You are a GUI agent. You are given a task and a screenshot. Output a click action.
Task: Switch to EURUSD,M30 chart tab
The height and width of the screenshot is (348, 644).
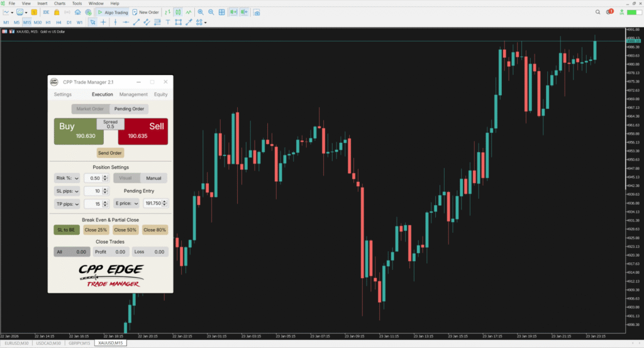pyautogui.click(x=17, y=343)
